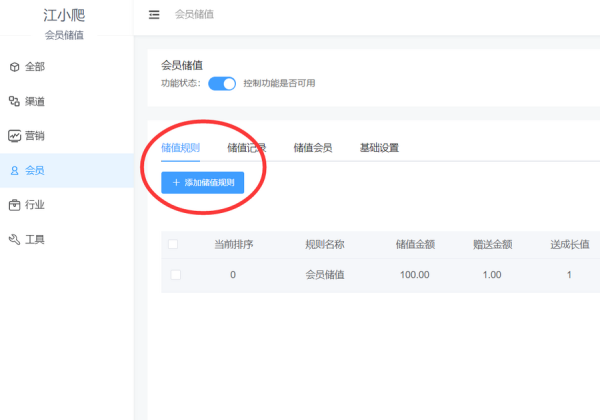The height and width of the screenshot is (420, 600).
Task: Click the 工具 wrench icon in sidebar
Action: pos(15,239)
